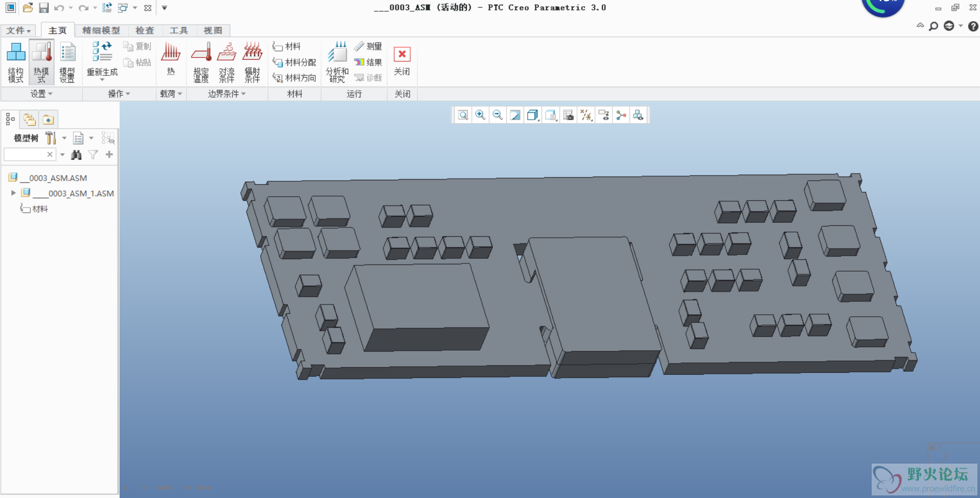Switch to View (视图) tab
Screen dimensions: 980x498
pos(213,30)
